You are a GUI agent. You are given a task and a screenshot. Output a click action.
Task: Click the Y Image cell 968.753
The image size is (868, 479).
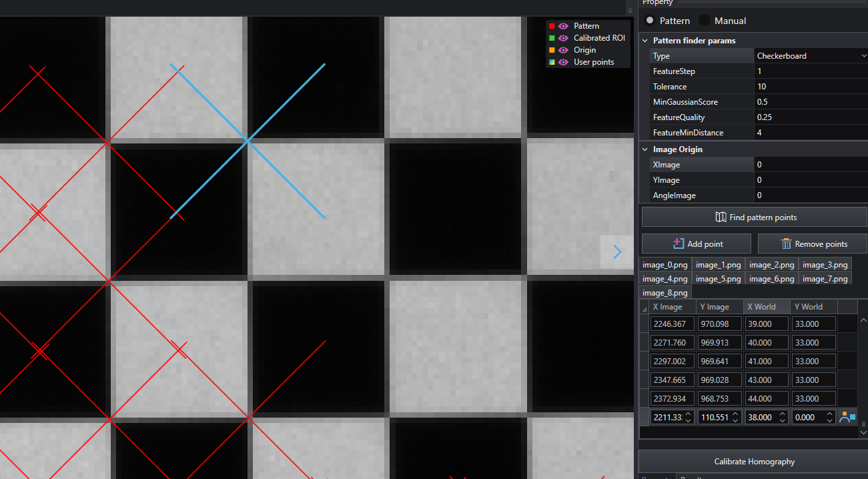720,398
